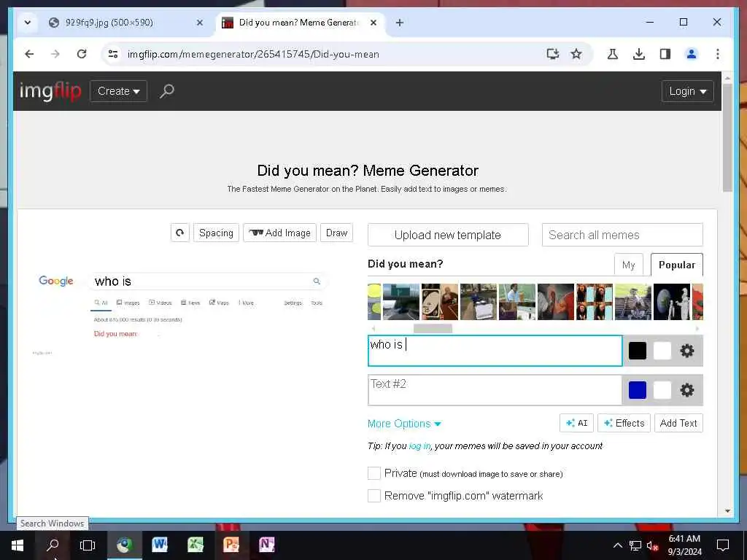Open PowerPoint from the taskbar
Viewport: 747px width, 560px height.
pos(231,545)
